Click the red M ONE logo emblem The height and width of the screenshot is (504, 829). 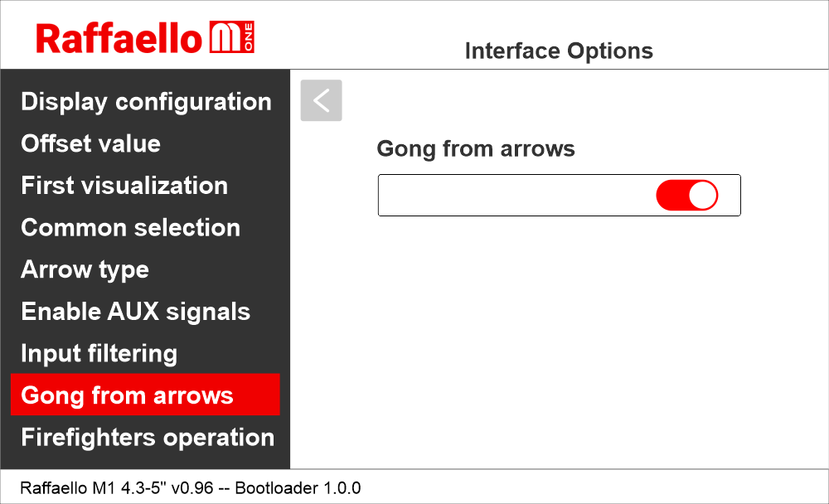coord(232,38)
